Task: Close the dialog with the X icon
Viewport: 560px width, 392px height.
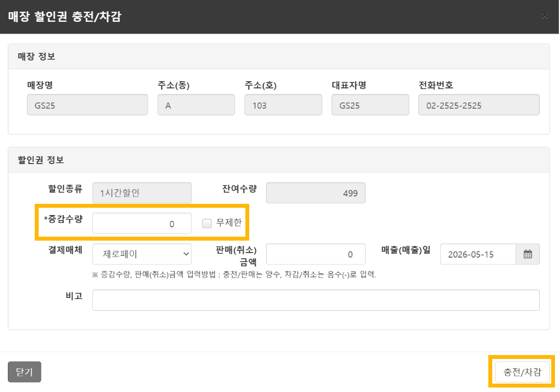Action: (545, 16)
